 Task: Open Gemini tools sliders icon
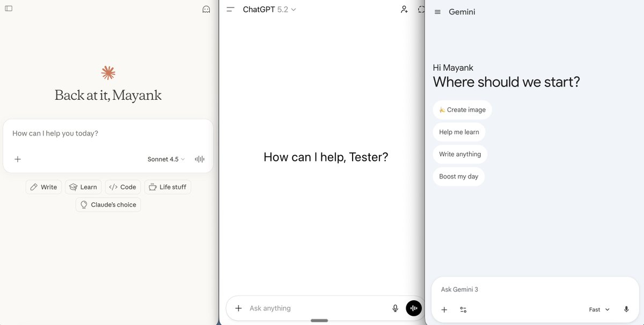(x=463, y=309)
